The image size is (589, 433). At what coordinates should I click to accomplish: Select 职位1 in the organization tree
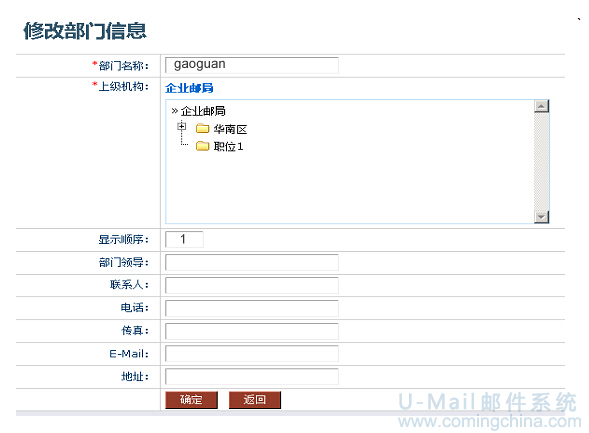(228, 146)
